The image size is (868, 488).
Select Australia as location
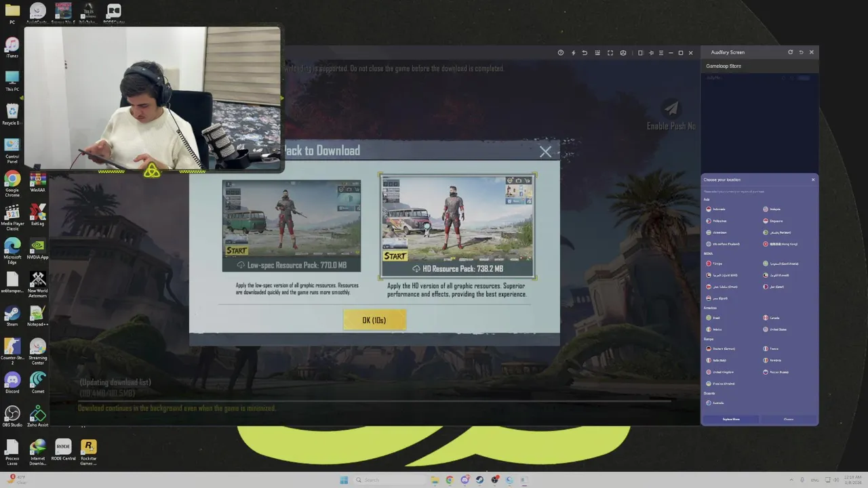715,403
